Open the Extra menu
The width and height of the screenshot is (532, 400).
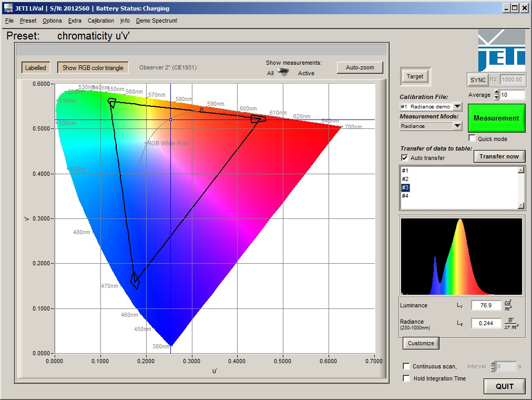(x=75, y=21)
